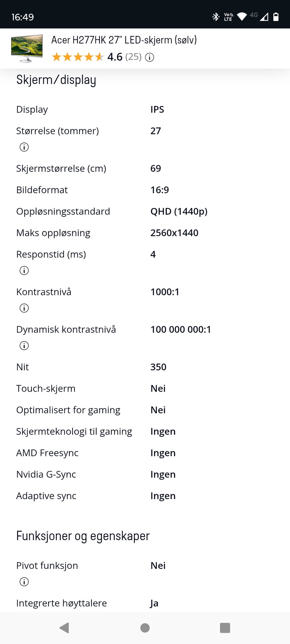Viewport: 290px width, 644px height.
Task: Open info icon under Størrelse (tommer)
Action: tap(24, 147)
